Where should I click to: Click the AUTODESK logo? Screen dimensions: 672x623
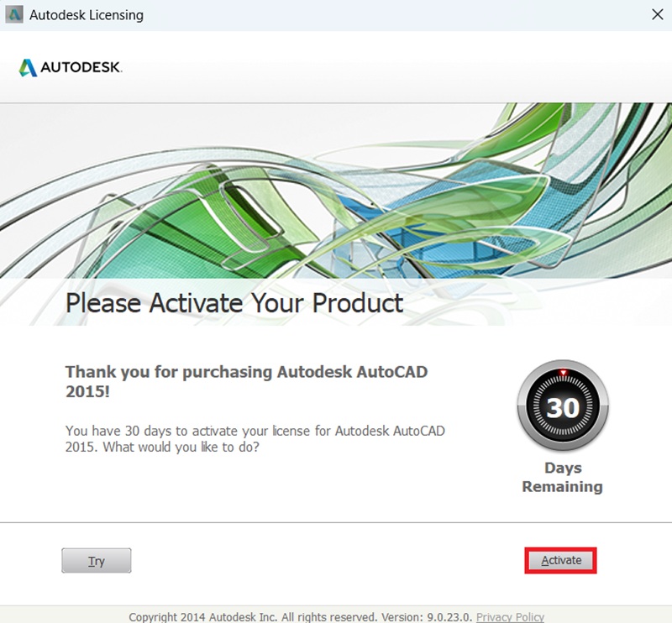[x=71, y=67]
